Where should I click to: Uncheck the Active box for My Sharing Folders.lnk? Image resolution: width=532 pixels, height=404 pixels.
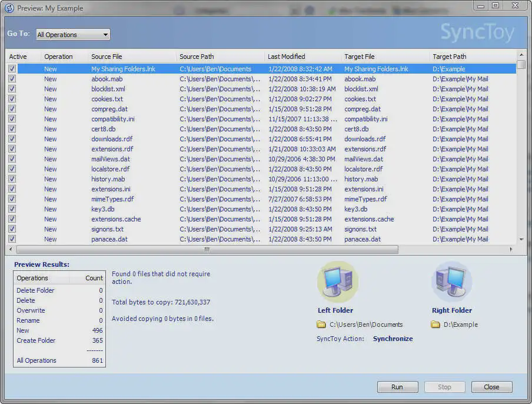click(x=12, y=69)
